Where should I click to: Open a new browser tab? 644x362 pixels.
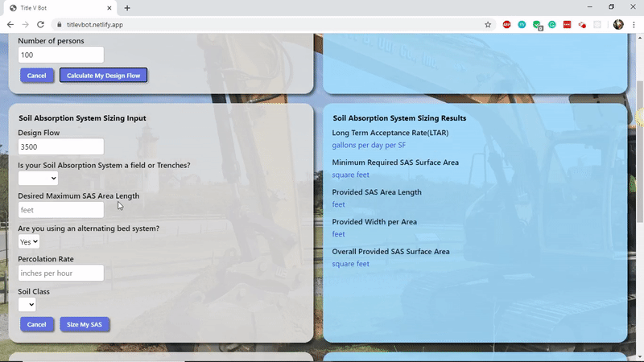coord(127,8)
